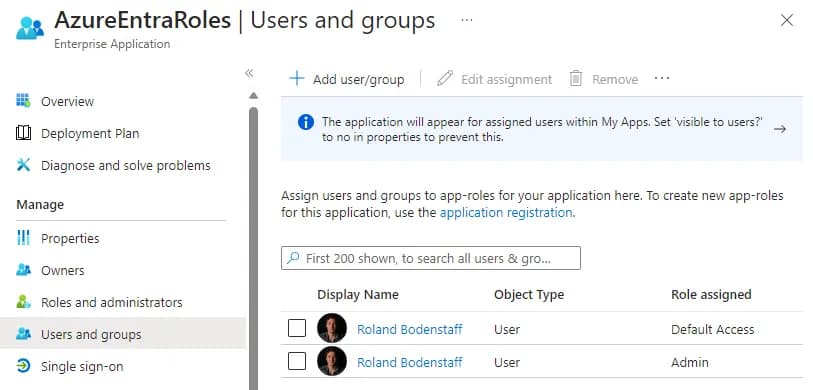Image resolution: width=813 pixels, height=390 pixels.
Task: Click the pencil Edit assignment icon
Action: (x=445, y=79)
